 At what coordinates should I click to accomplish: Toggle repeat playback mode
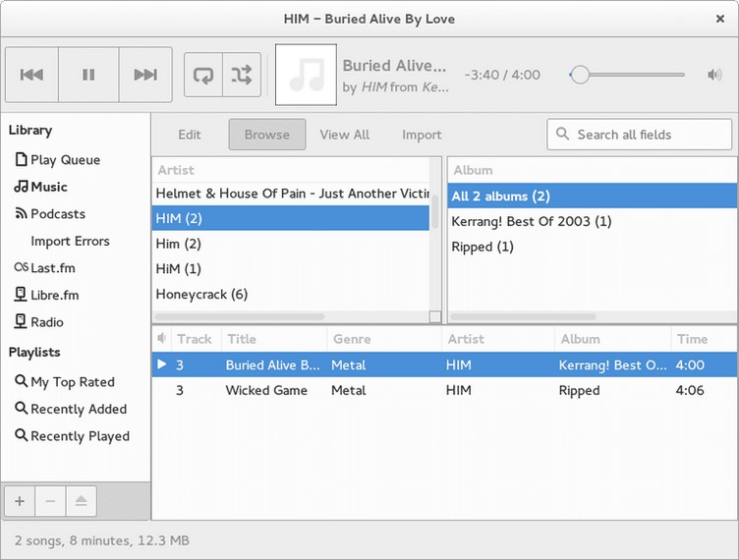tap(203, 75)
